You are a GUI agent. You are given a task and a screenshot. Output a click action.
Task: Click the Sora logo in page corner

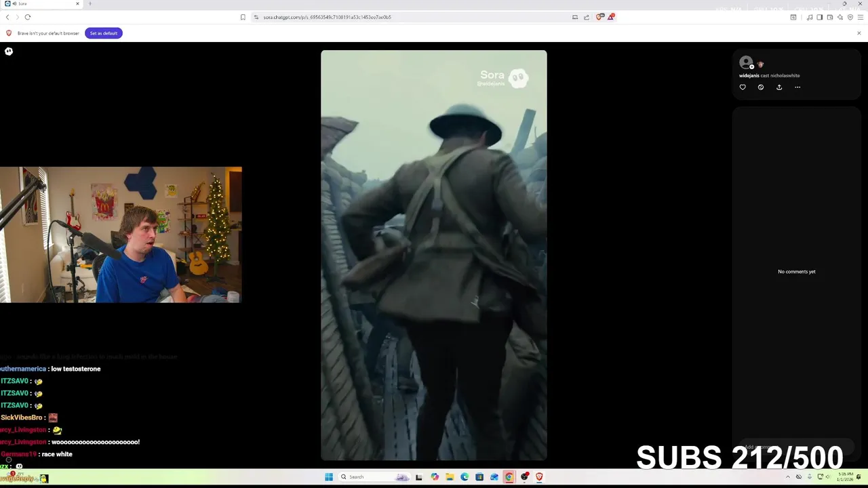click(x=9, y=51)
